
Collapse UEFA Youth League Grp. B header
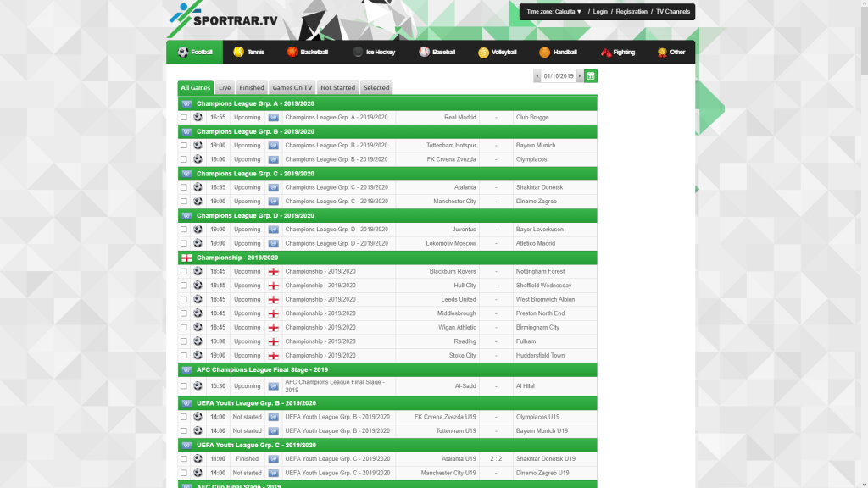coord(387,403)
